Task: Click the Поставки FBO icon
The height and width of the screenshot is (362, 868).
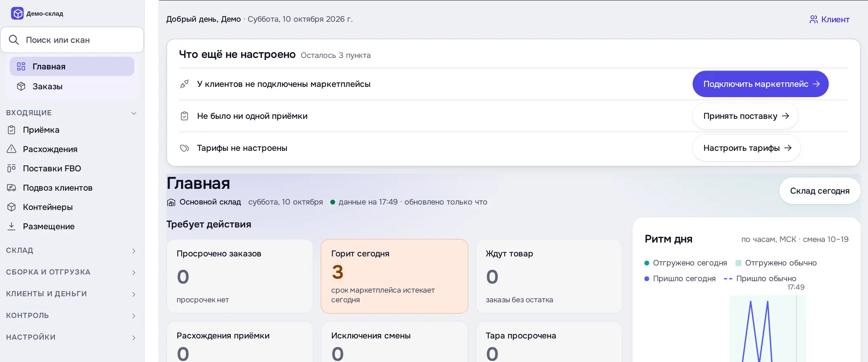Action: tap(11, 168)
